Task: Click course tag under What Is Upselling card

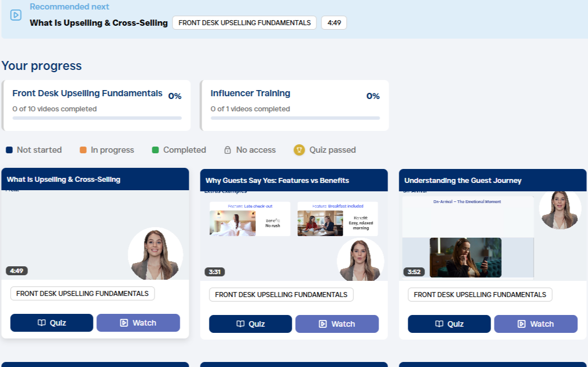Action: tap(82, 294)
